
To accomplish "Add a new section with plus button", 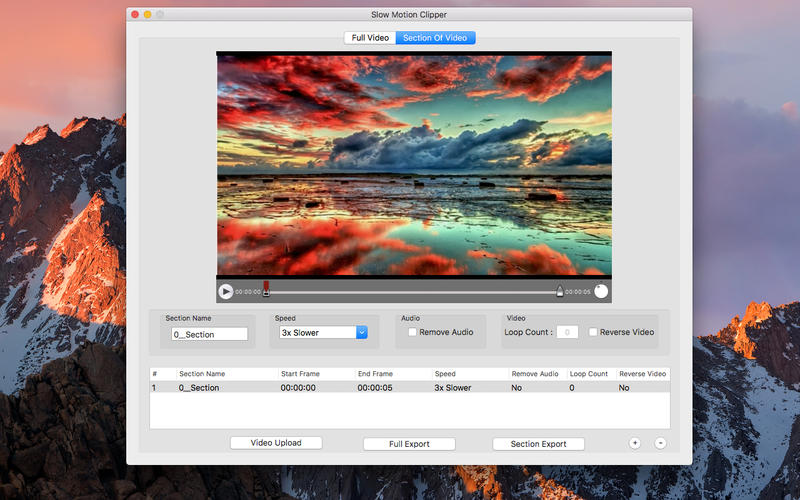I will (x=635, y=443).
